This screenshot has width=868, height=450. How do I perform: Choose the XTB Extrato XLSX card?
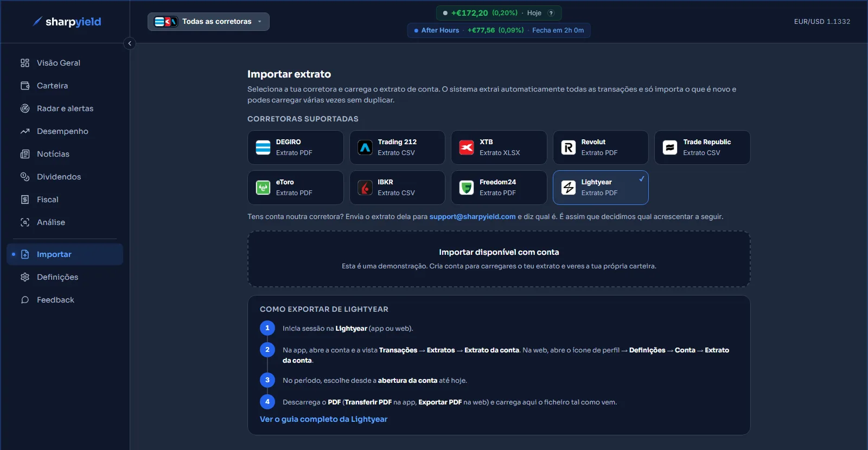click(499, 147)
